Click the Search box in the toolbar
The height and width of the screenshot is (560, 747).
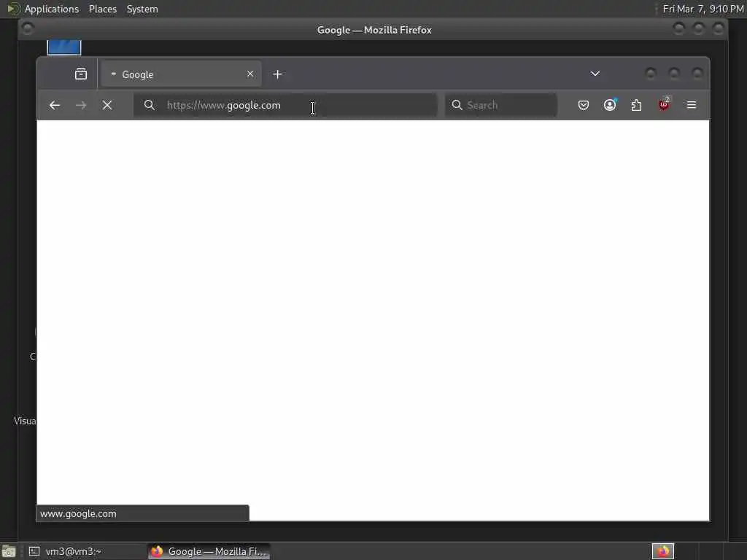[500, 105]
